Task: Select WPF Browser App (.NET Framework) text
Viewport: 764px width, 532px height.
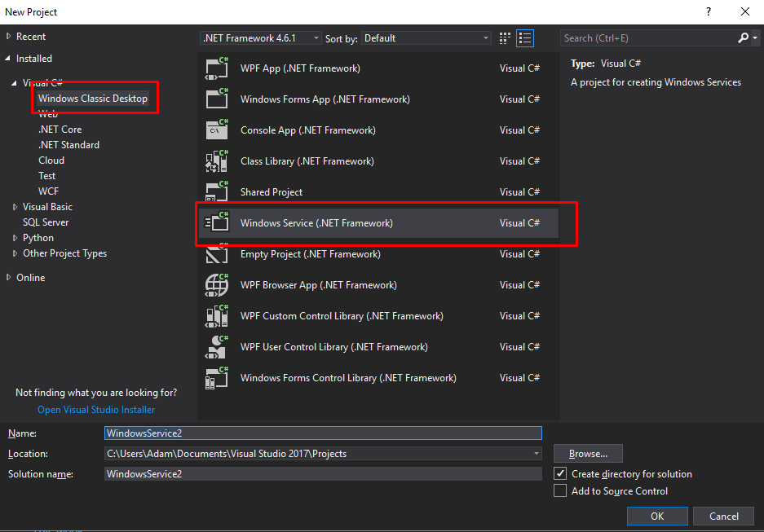Action: 319,285
